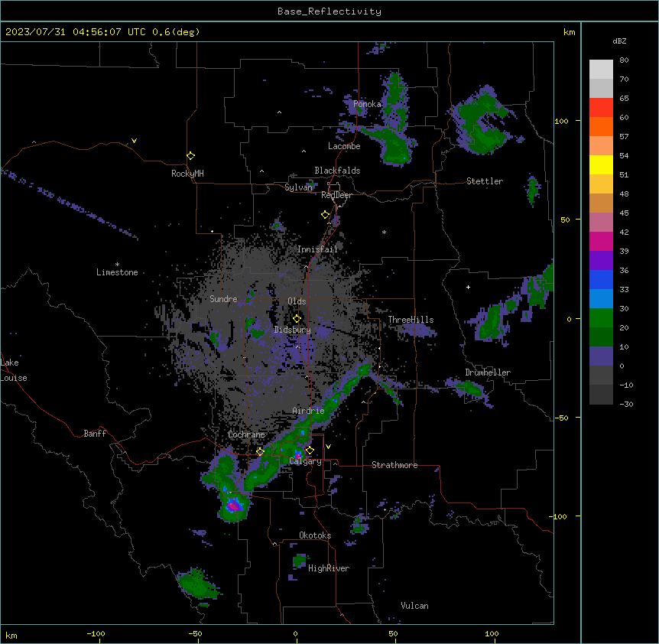Select the blue 36 dBZ legend swatch
This screenshot has height=644, width=659.
601,279
